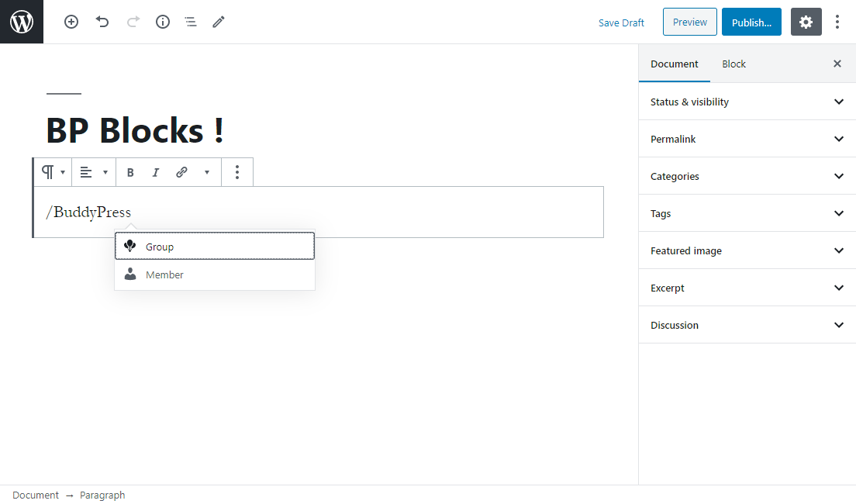Toggle bold formatting on paragraph
The image size is (856, 504).
coord(130,172)
